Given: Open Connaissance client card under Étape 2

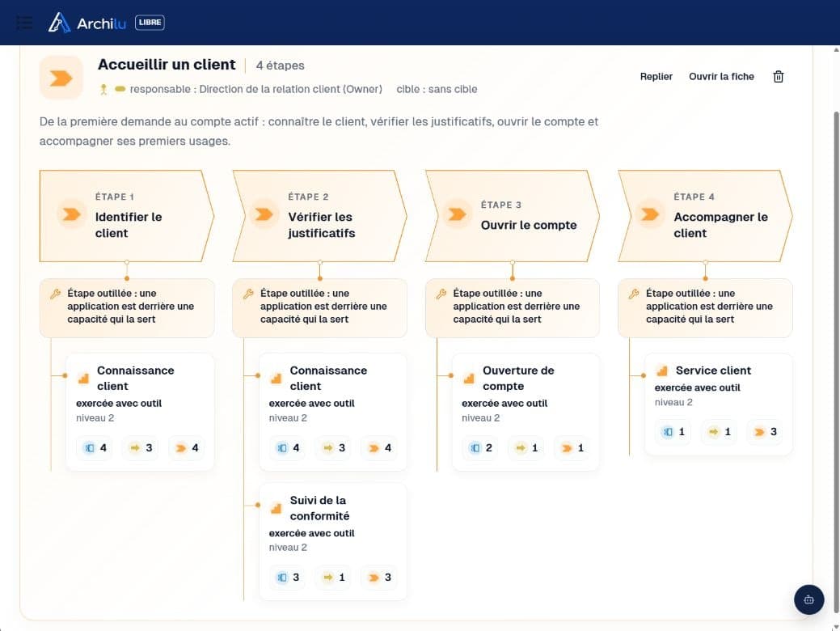Looking at the screenshot, I should click(x=332, y=412).
